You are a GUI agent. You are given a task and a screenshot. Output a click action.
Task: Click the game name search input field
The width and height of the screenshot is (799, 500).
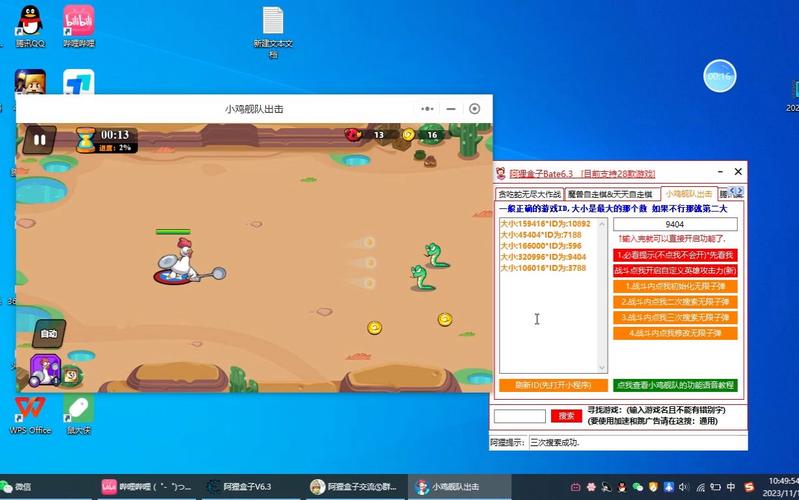(x=520, y=416)
